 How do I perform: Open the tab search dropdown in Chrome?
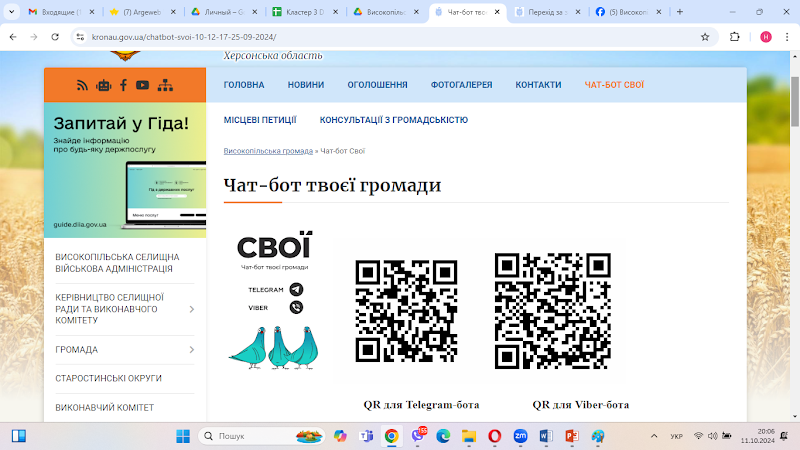(11, 12)
